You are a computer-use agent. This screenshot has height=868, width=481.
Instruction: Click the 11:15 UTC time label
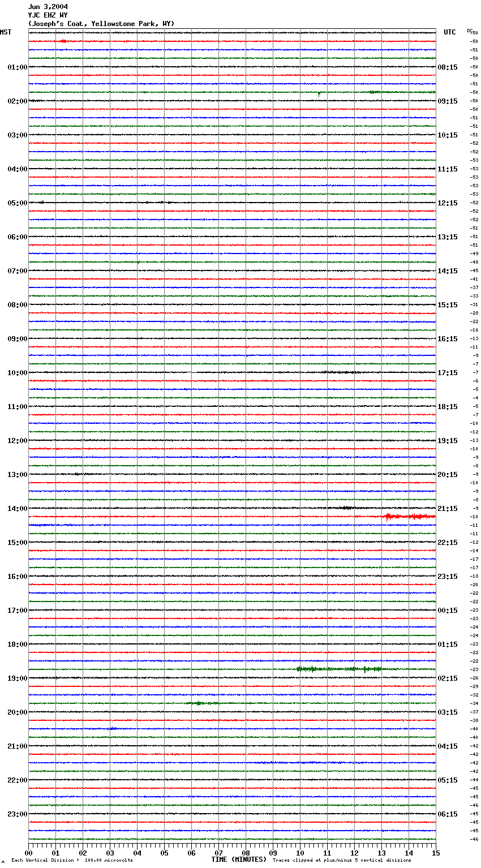coord(448,169)
